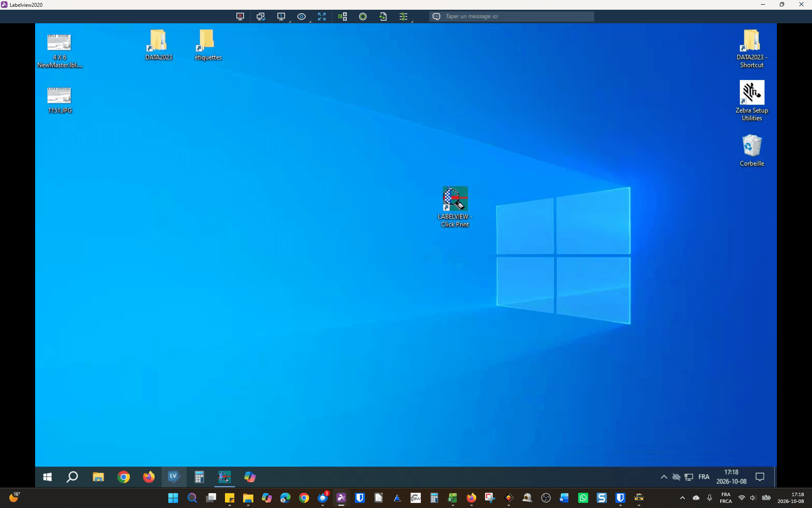Screen dimensions: 812x508
Task: Open File Explorer on remote taskbar
Action: tap(98, 477)
